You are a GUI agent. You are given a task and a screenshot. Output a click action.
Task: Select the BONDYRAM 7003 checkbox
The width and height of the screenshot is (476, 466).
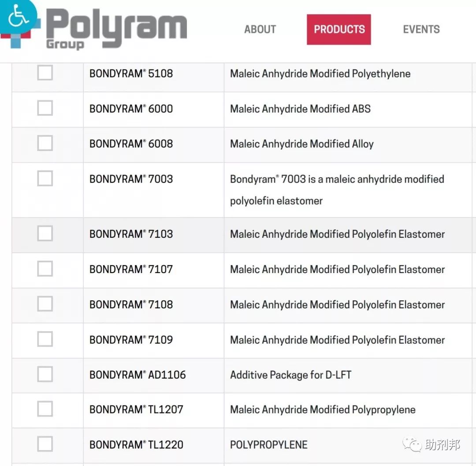[45, 178]
